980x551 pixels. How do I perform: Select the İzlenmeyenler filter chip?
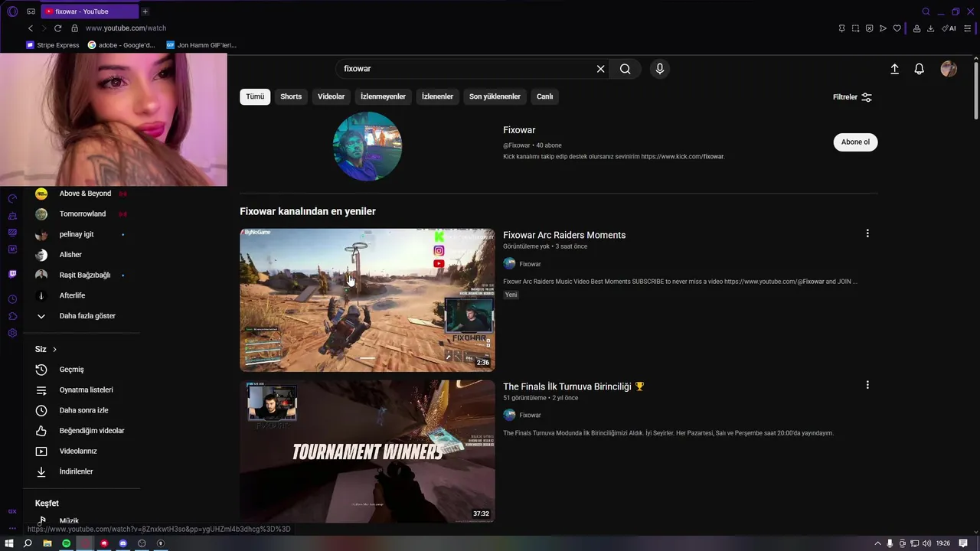[383, 96]
